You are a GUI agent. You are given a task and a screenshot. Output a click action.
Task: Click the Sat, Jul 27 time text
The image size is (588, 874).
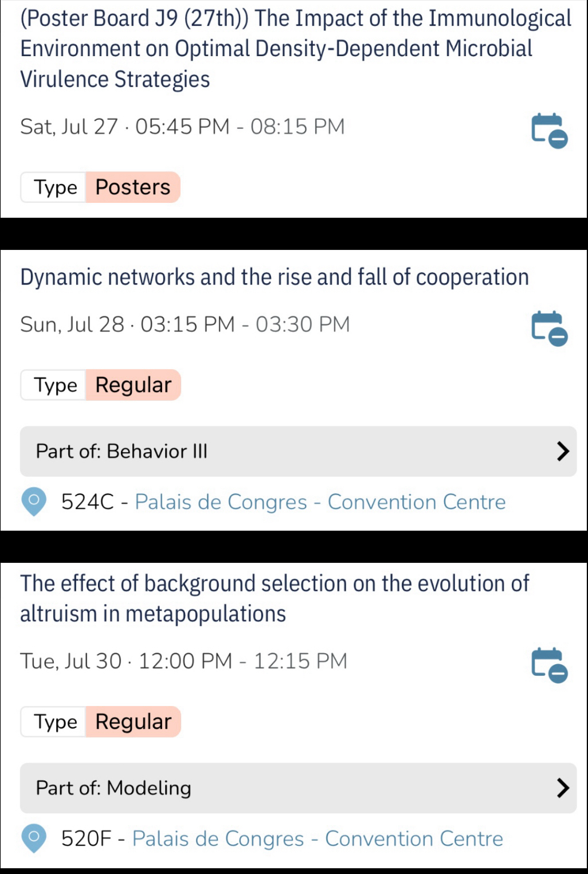[x=182, y=127]
